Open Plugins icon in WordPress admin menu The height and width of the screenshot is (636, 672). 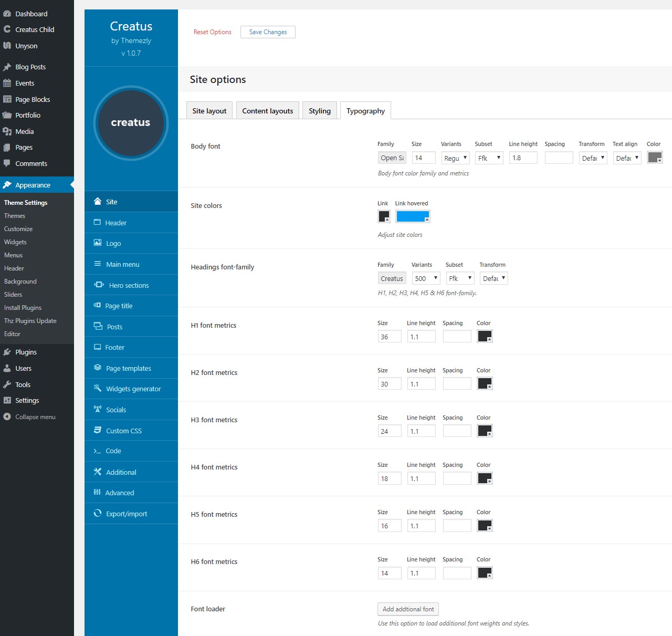7,352
